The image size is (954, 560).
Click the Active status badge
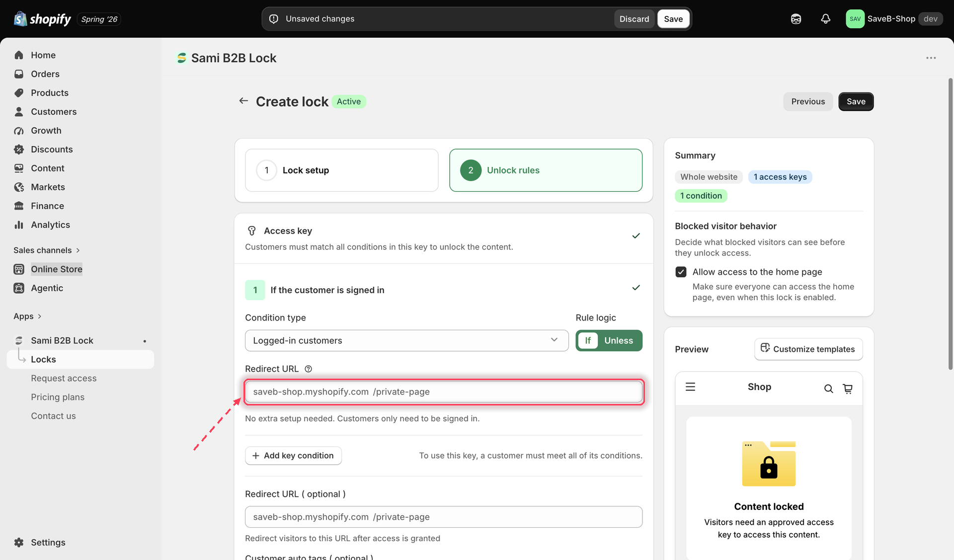pyautogui.click(x=348, y=101)
